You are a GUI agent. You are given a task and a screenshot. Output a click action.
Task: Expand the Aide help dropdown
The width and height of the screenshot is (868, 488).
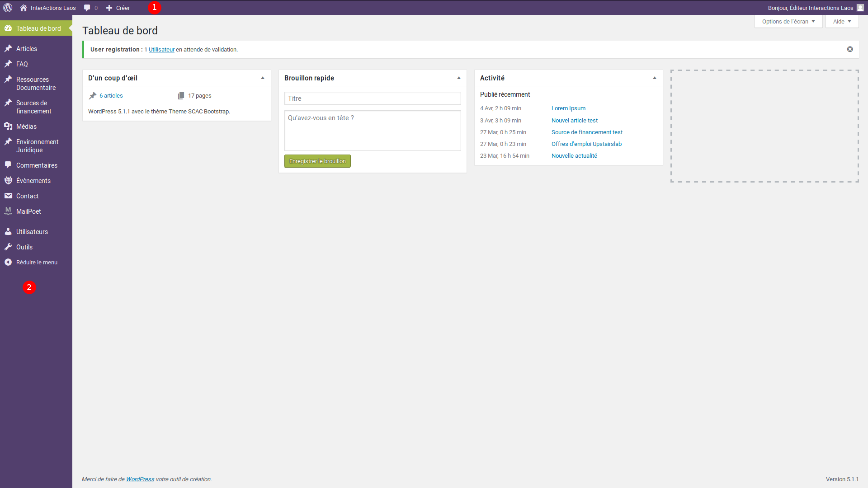point(842,21)
